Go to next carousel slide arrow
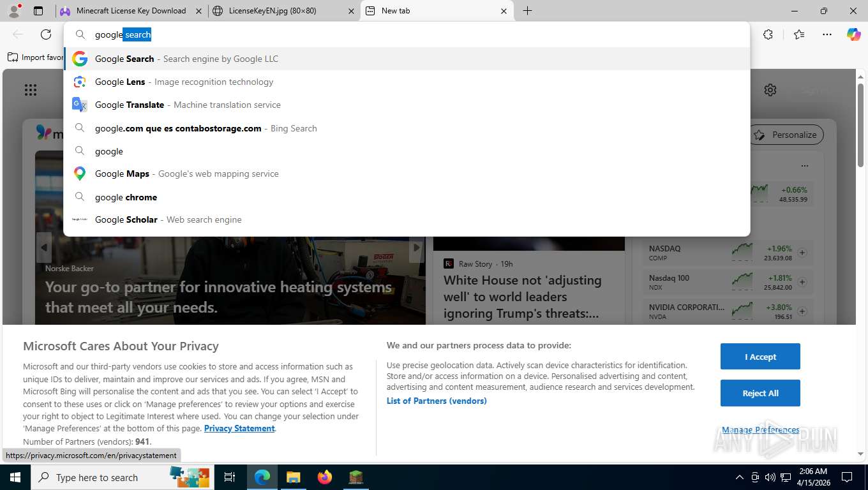The image size is (868, 490). click(416, 248)
